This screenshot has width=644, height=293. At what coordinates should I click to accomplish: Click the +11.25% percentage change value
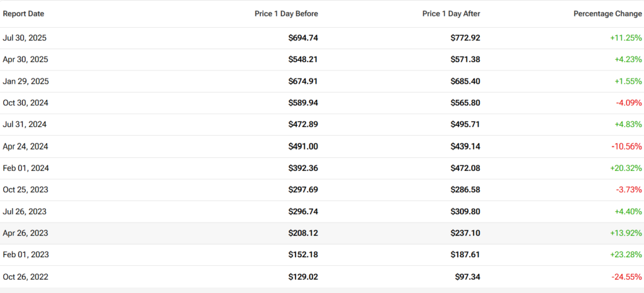[626, 38]
